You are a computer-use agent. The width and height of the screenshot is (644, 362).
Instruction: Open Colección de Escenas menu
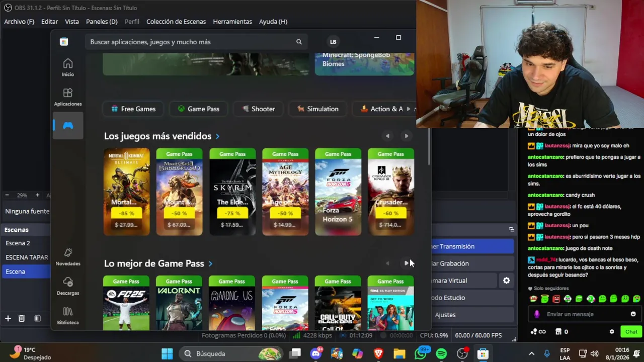tap(176, 22)
